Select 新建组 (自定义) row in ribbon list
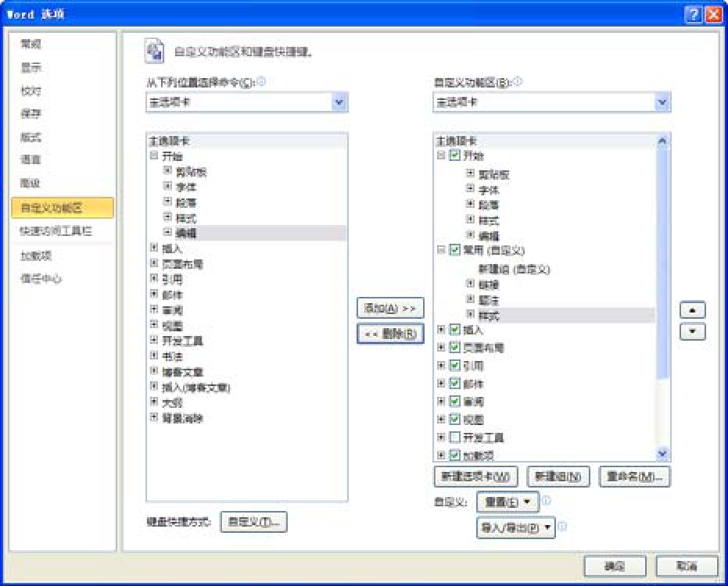The width and height of the screenshot is (728, 586). [x=514, y=269]
